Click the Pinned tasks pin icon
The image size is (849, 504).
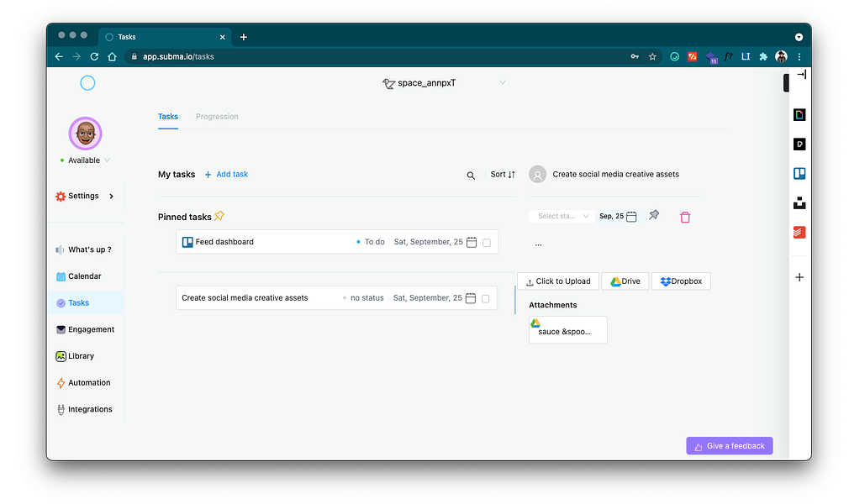coord(219,216)
